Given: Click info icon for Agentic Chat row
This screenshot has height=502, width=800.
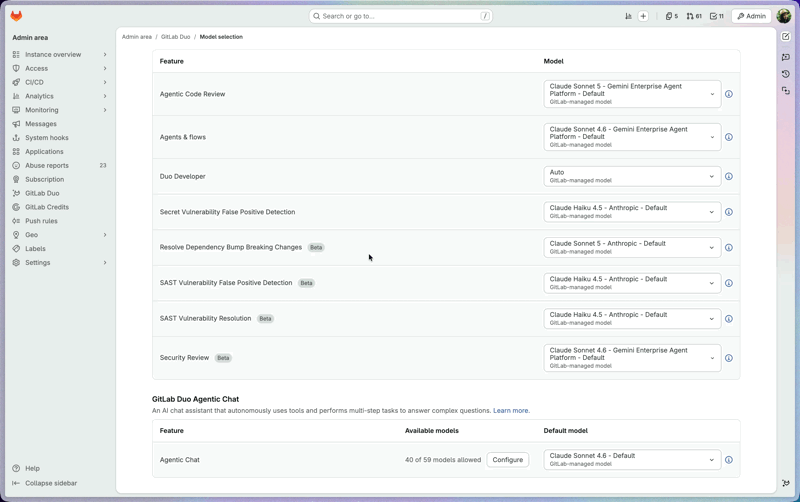Looking at the screenshot, I should 729,460.
